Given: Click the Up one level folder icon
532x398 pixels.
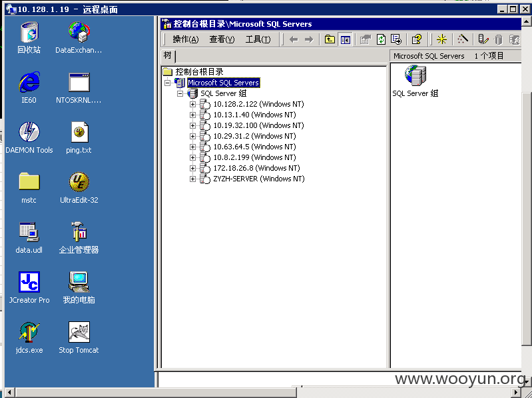Looking at the screenshot, I should tap(330, 39).
